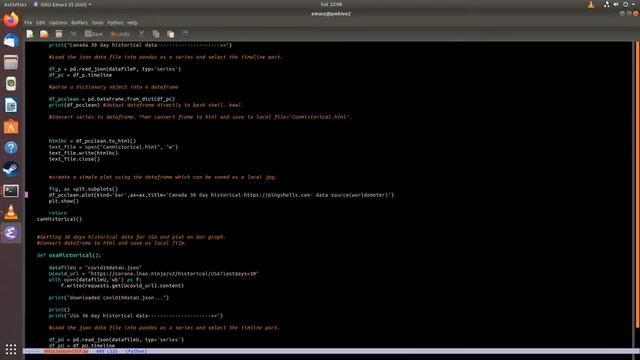Click the fringe marker beside df_pcclean.plot line
640x360 pixels.
coord(27,195)
